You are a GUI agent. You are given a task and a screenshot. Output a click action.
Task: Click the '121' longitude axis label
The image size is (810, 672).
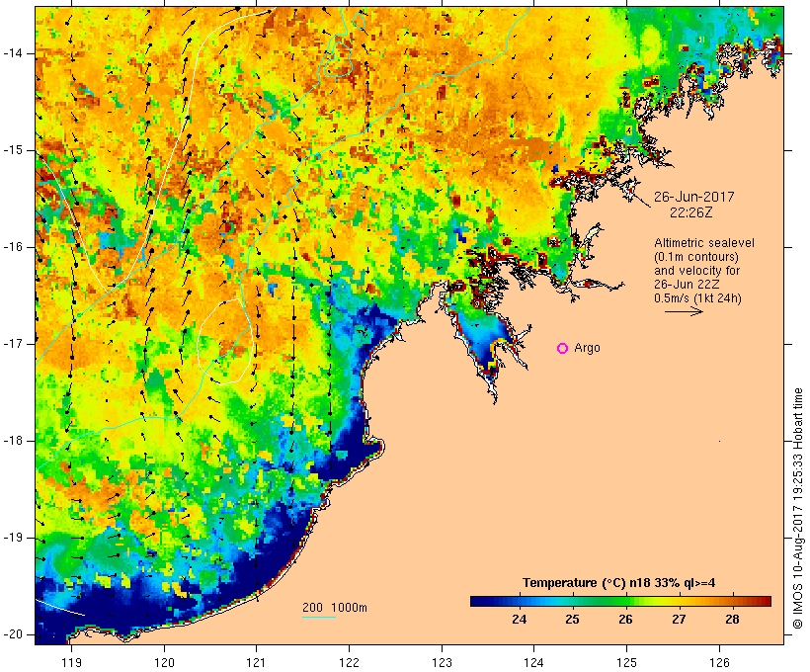256,663
